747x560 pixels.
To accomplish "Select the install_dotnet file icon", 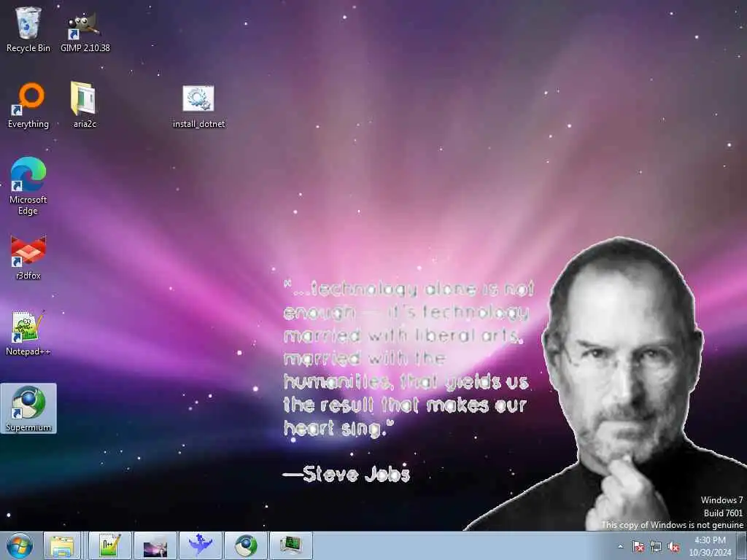I will pos(198,106).
